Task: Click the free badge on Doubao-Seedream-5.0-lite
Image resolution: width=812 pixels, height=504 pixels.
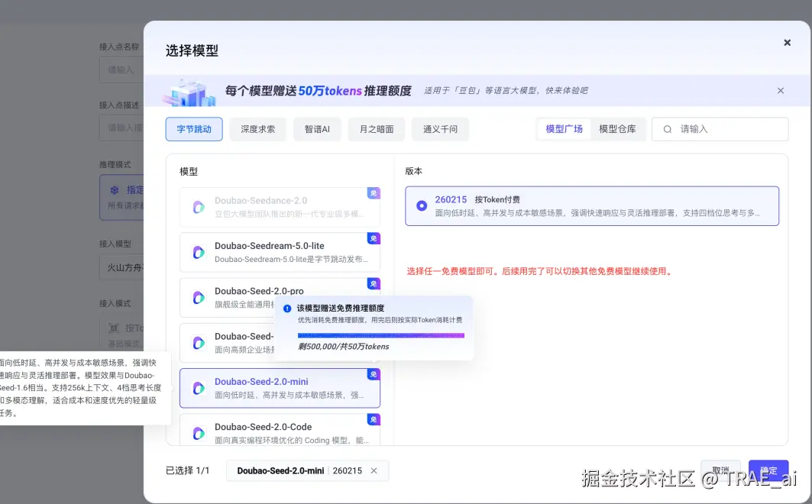Action: [374, 238]
